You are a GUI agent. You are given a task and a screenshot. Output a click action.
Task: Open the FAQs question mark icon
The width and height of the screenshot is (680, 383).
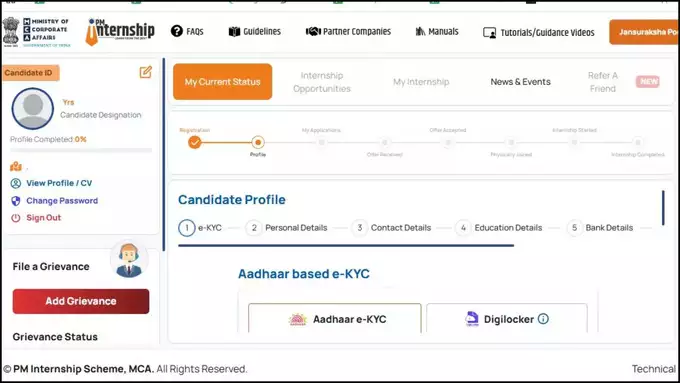[x=177, y=31]
